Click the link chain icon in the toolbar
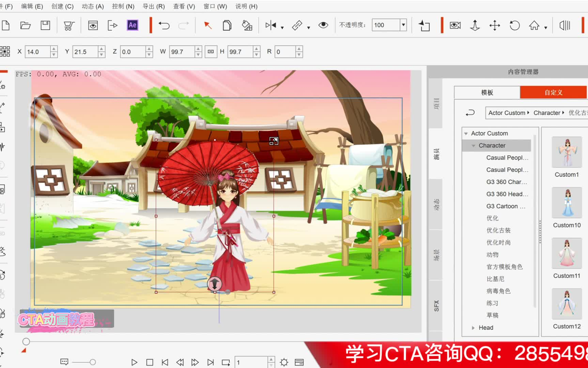Viewport: 588px width, 368px height. pyautogui.click(x=297, y=25)
